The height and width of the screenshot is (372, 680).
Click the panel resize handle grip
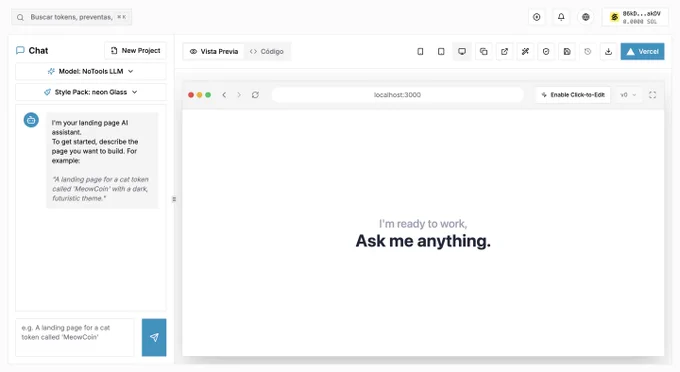point(174,199)
